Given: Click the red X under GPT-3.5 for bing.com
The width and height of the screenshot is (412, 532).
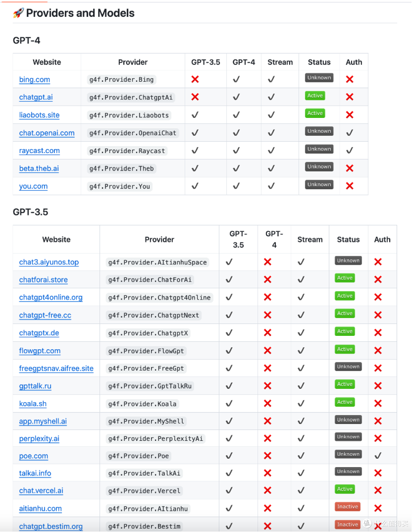Looking at the screenshot, I should [x=195, y=79].
